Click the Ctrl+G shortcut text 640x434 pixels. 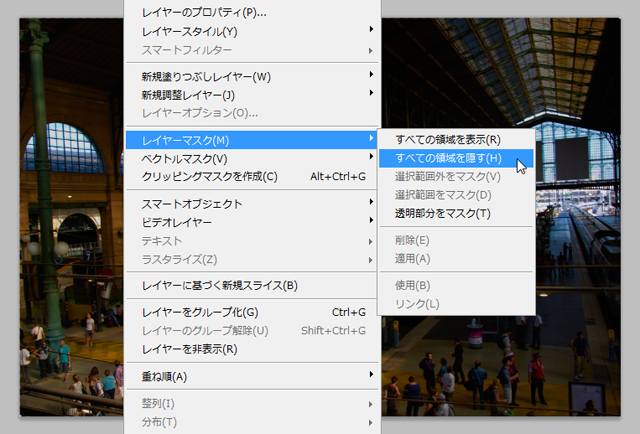(349, 312)
